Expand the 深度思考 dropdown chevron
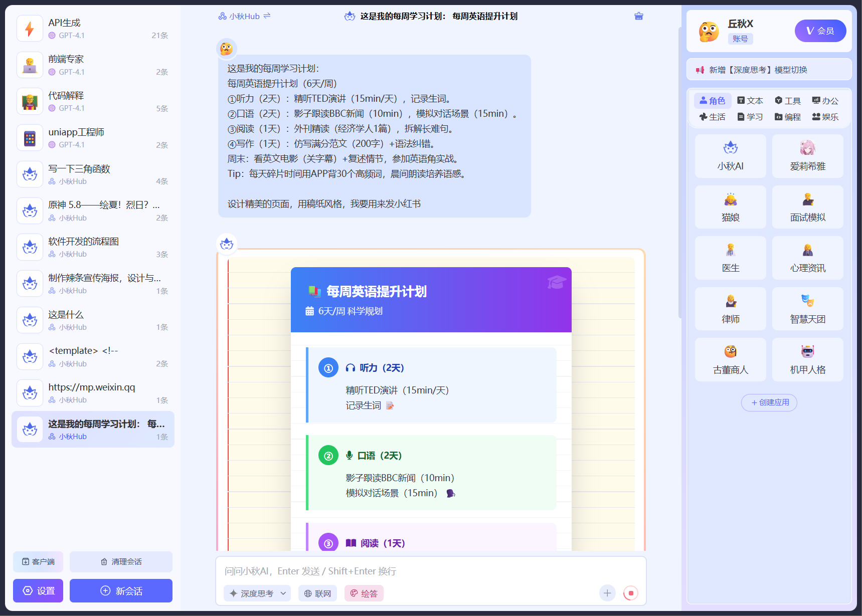 [x=283, y=593]
